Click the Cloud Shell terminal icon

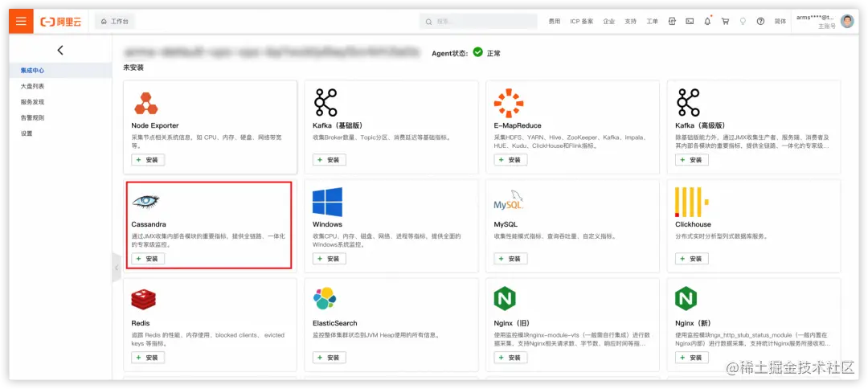pyautogui.click(x=690, y=22)
